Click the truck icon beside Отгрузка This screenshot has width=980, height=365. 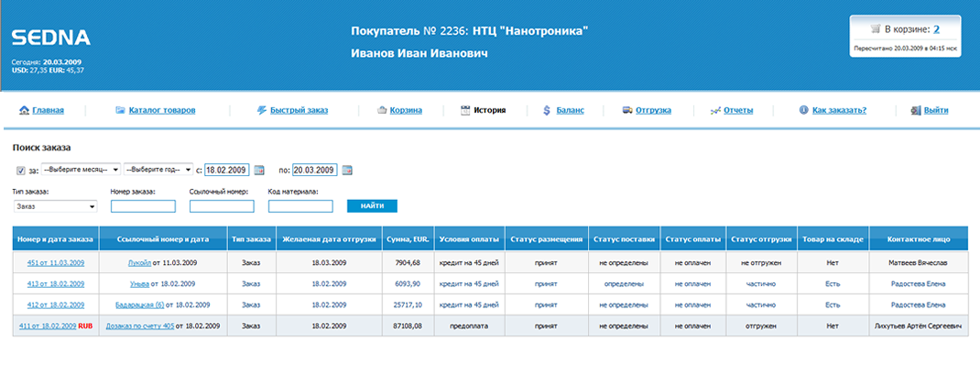pyautogui.click(x=626, y=111)
